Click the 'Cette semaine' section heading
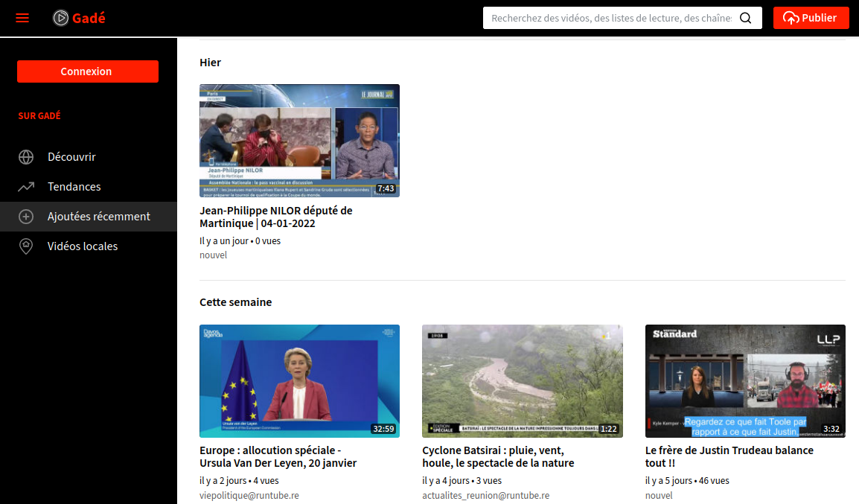The image size is (859, 504). point(235,302)
